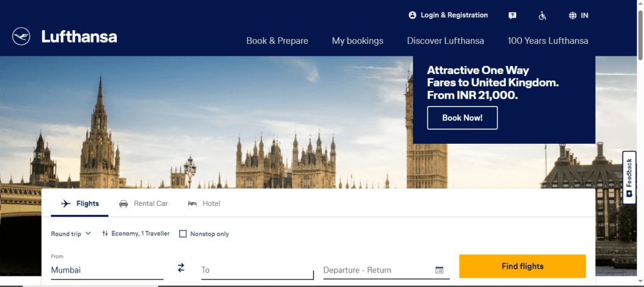Click the Feedback side tab
This screenshot has width=644, height=287.
(629, 177)
